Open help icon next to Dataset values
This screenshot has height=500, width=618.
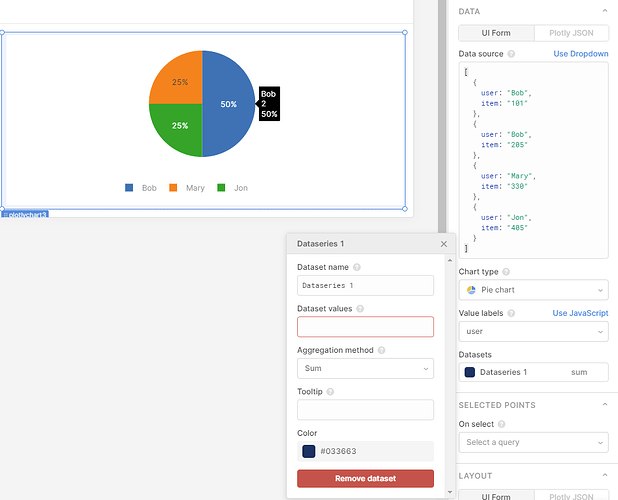point(360,309)
